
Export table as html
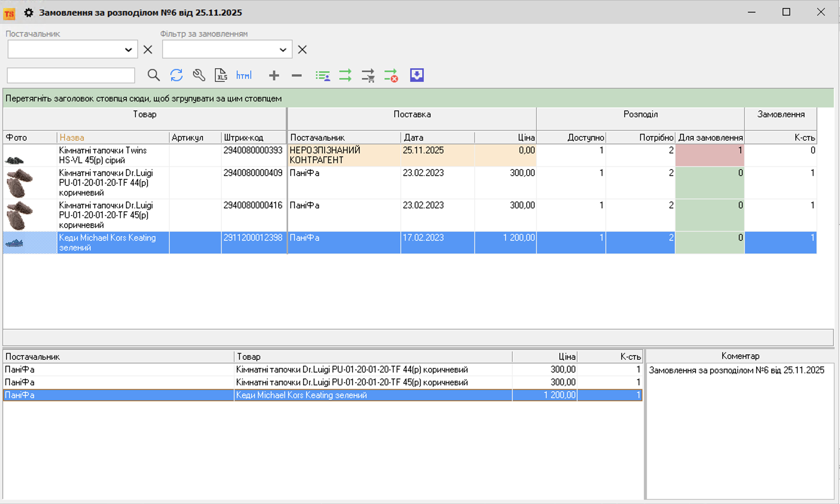[x=244, y=75]
